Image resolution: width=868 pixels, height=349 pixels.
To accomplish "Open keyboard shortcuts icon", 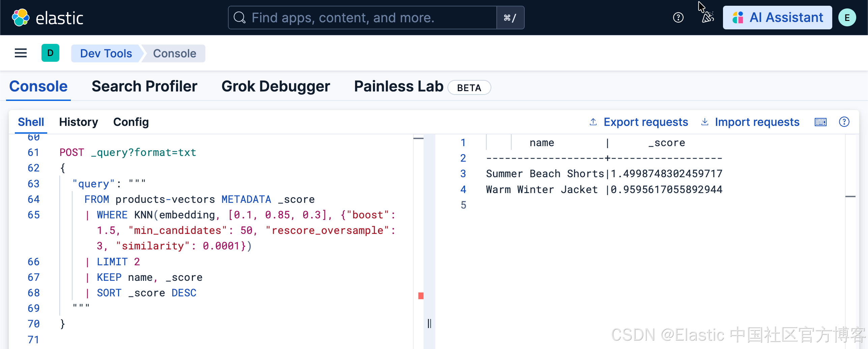I will (820, 122).
